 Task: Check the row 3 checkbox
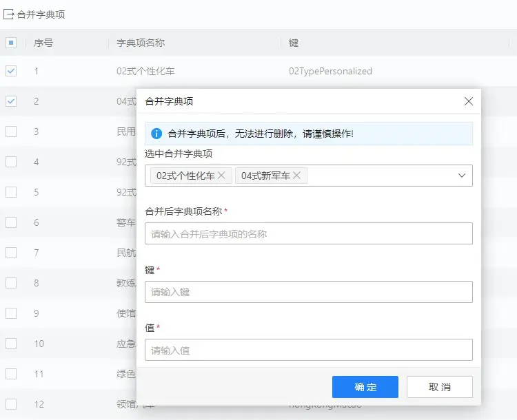[11, 132]
